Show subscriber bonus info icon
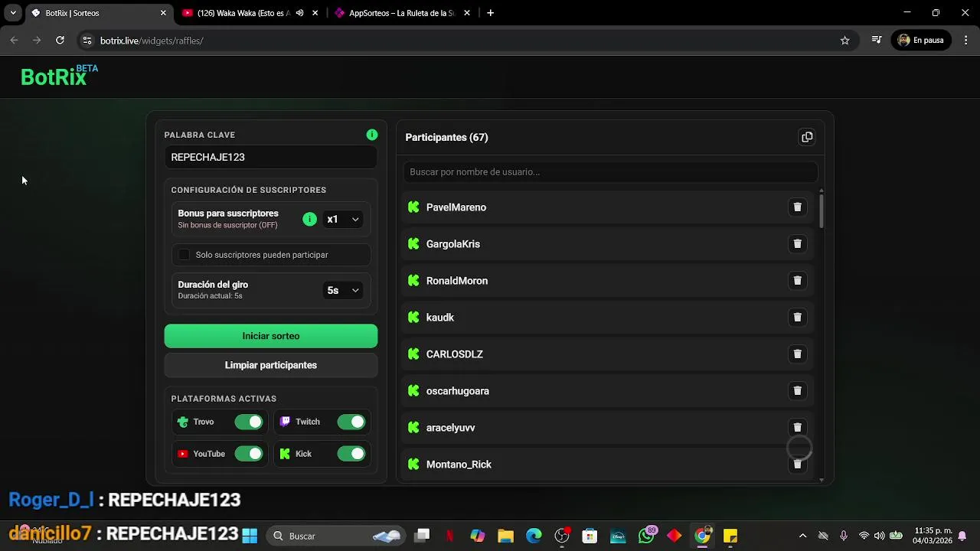Screen dimensions: 980x551 tap(309, 219)
